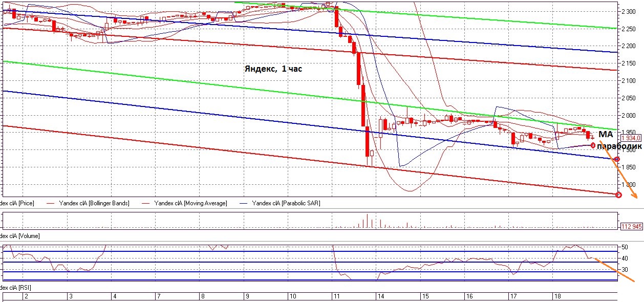Select date 9 on the time axis
644x302 pixels.
point(247,296)
